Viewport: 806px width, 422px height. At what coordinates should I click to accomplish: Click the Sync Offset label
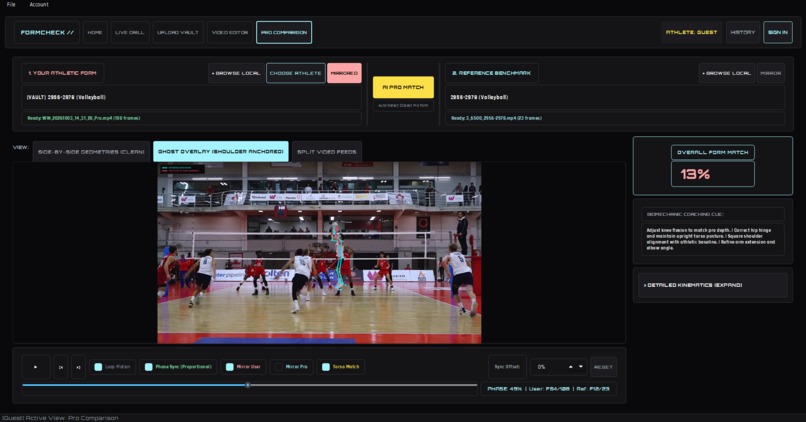[507, 367]
